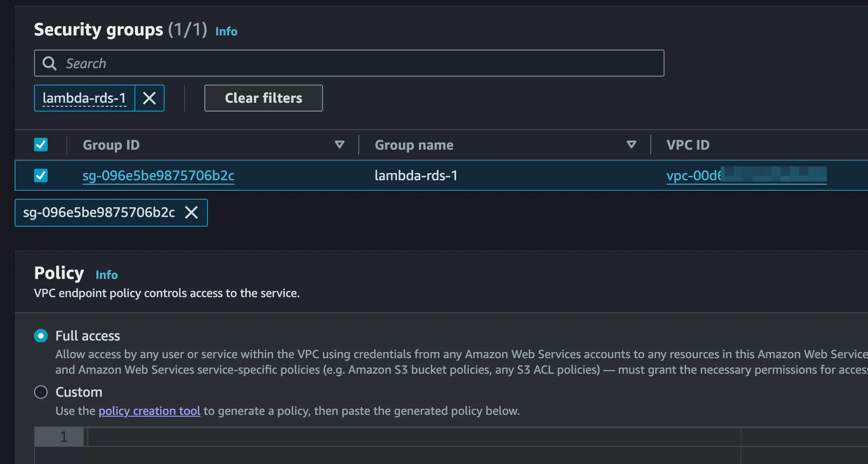Uncheck the lambda-rds-1 row checkbox
This screenshot has height=464, width=868.
(41, 176)
